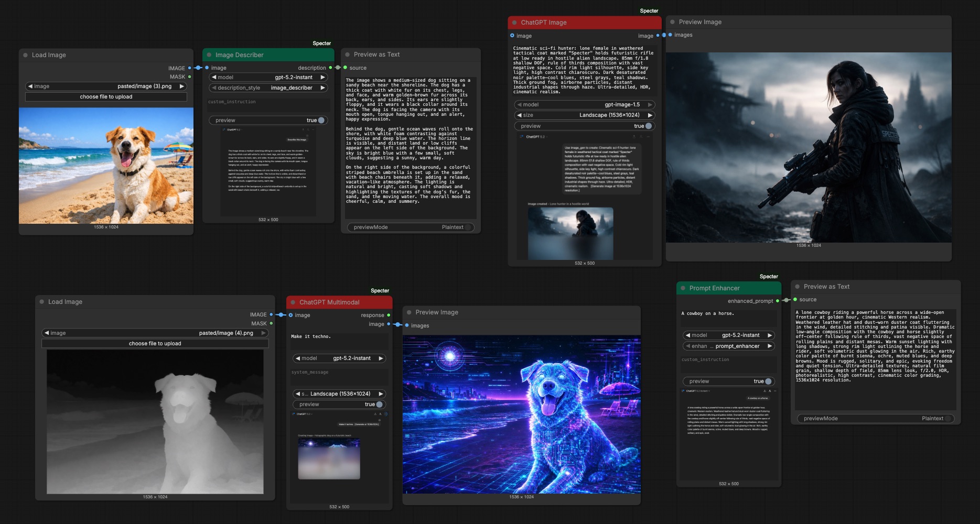This screenshot has height=524, width=980.
Task: Click the sci-fi hunter output image in Preview Image
Action: [809, 147]
